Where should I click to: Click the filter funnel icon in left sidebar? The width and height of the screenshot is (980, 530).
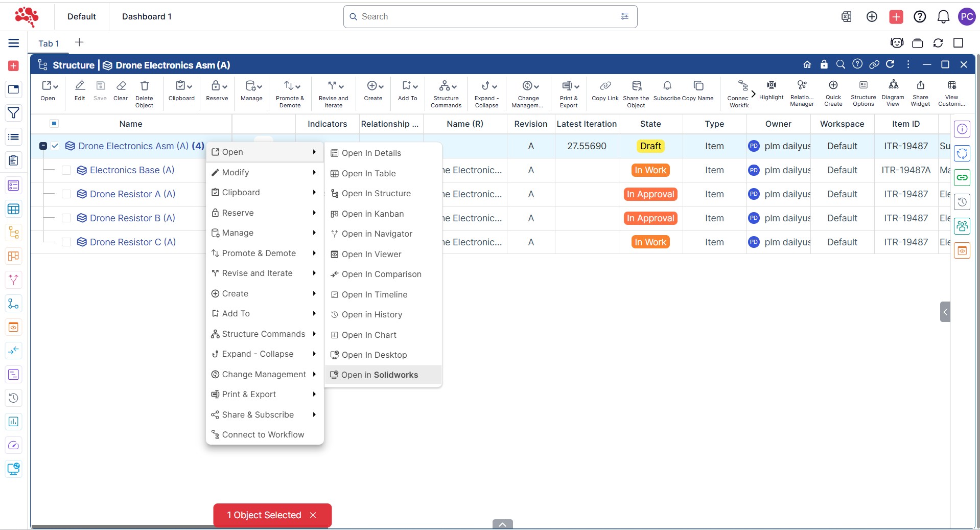point(14,113)
